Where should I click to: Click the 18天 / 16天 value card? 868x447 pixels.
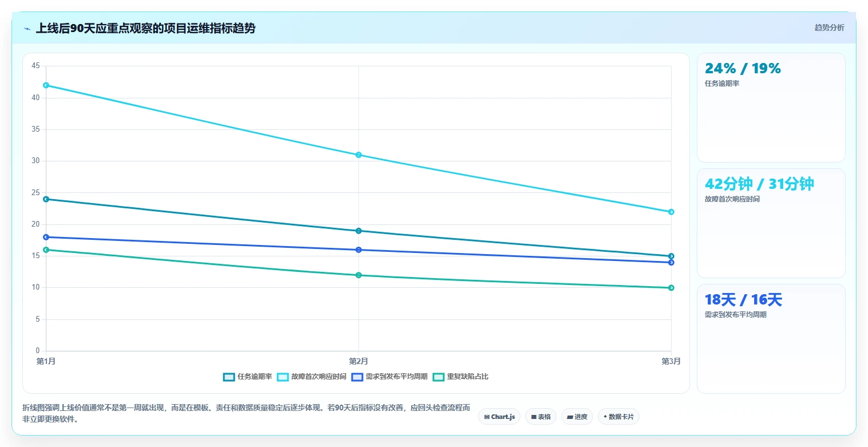pos(771,339)
